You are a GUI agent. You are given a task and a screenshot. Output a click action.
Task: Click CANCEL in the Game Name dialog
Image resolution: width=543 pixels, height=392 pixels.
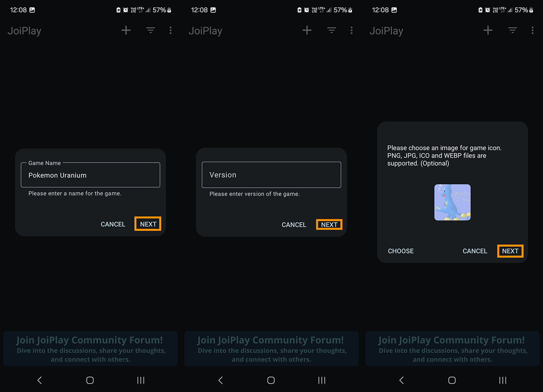113,224
